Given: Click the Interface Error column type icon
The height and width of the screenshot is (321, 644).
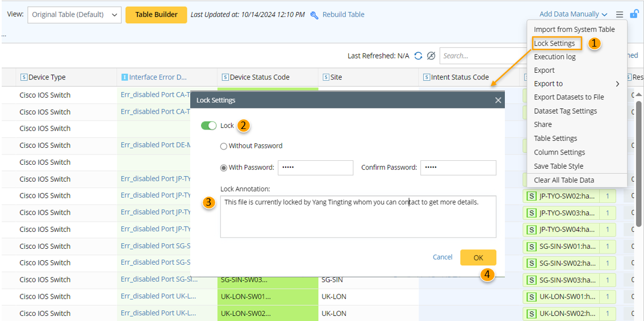Looking at the screenshot, I should point(124,77).
